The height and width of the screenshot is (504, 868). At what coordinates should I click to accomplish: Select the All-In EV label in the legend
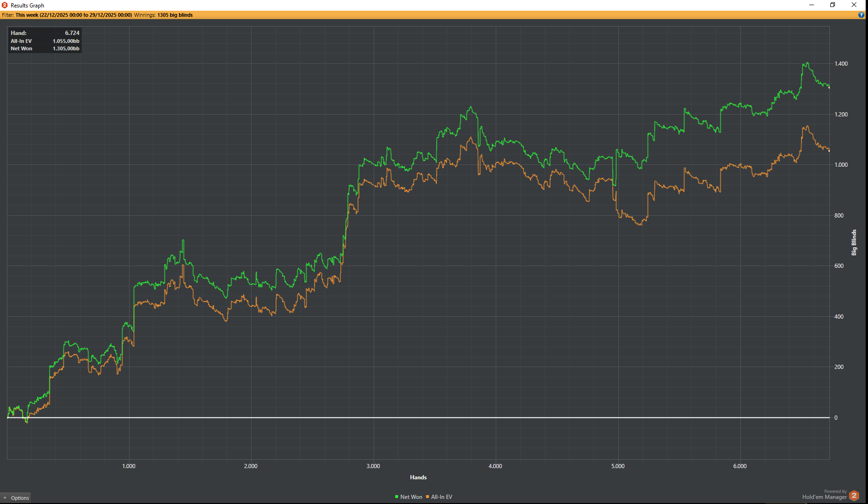point(442,497)
